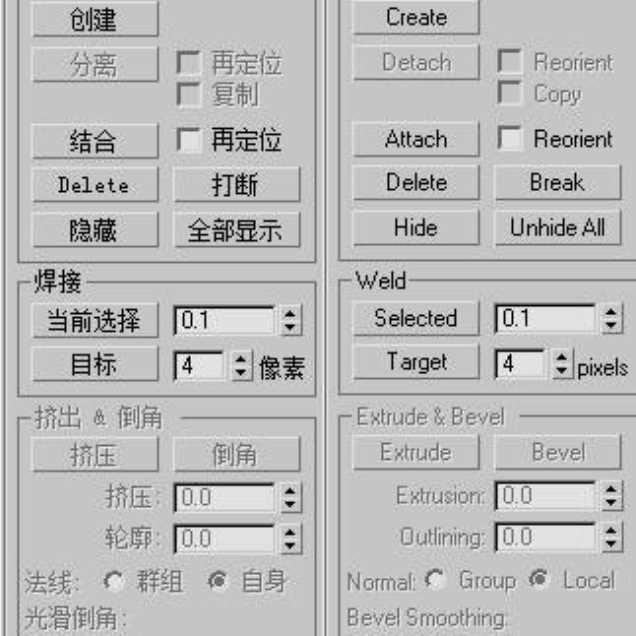The width and height of the screenshot is (636, 636).
Task: Click the 隐藏 button
Action: coord(95,230)
